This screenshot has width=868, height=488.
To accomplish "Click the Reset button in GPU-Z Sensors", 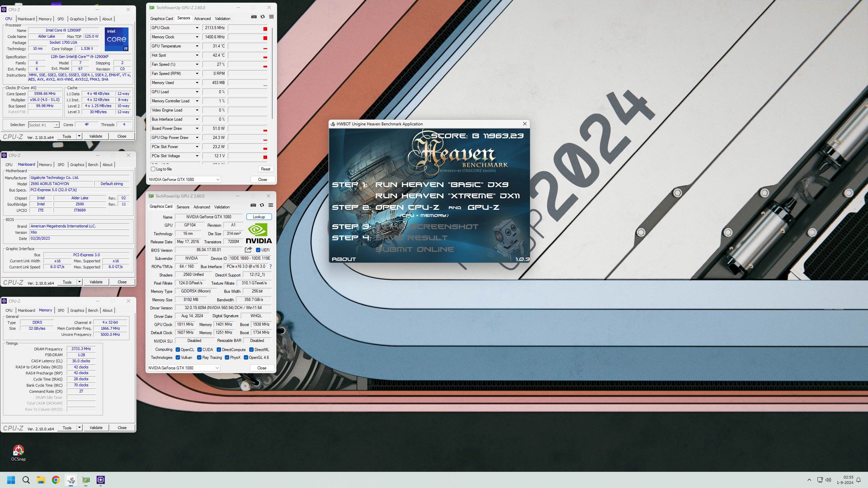I will [x=266, y=169].
